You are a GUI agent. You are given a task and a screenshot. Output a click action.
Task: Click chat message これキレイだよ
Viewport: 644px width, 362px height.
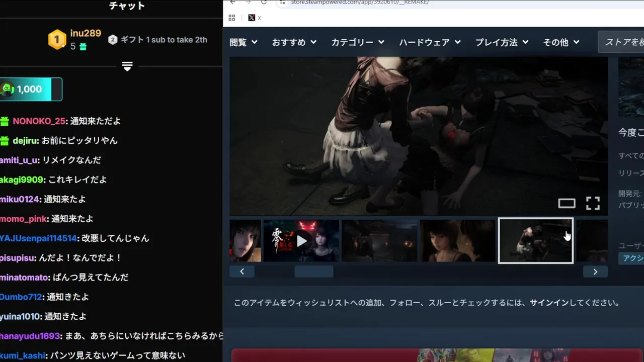[77, 180]
